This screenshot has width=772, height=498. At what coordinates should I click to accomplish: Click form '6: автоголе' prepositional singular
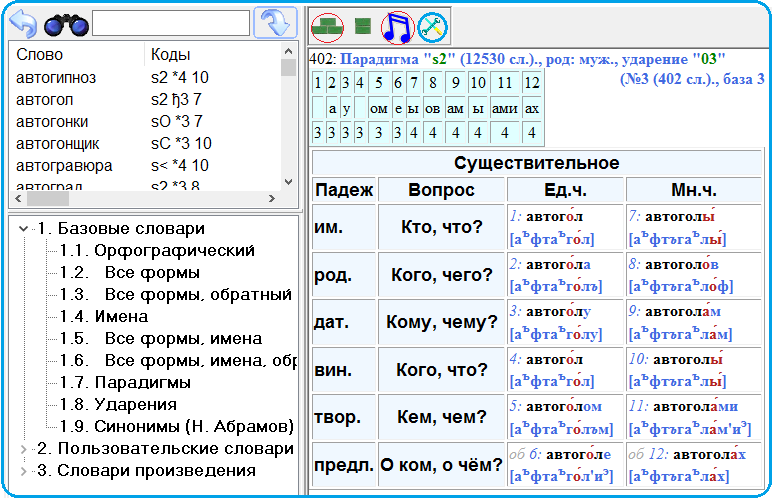coord(568,454)
